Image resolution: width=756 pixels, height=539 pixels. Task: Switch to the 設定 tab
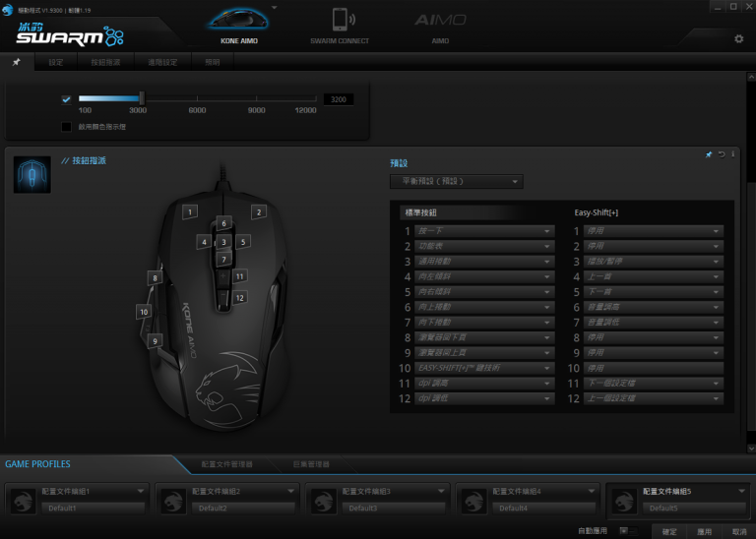pos(56,62)
